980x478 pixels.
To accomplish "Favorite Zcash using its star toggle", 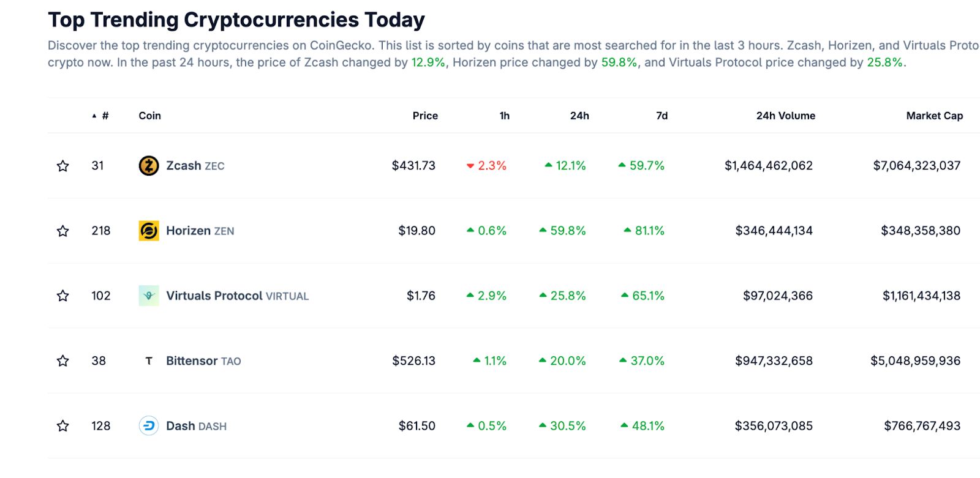I will pos(63,165).
